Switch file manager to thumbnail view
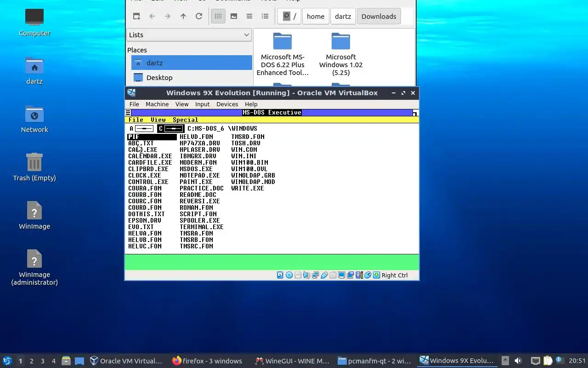Screen dimensions: 588x368 click(x=234, y=16)
